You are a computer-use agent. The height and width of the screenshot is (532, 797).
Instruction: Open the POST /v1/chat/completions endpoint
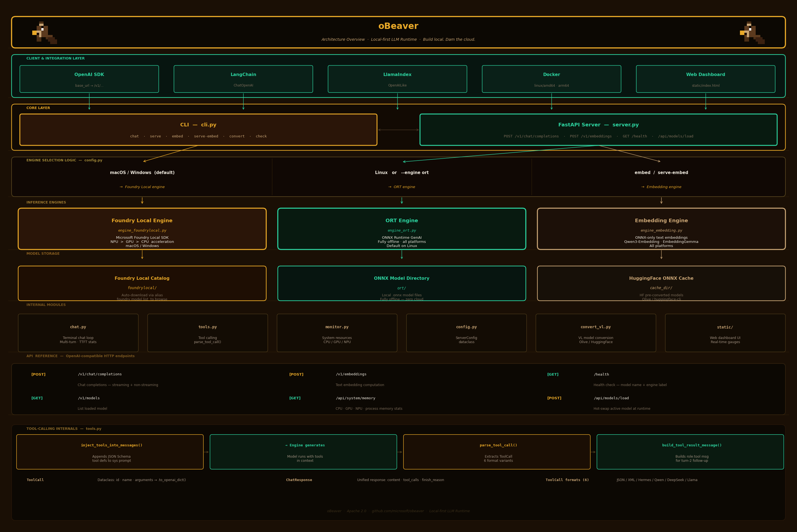coord(99,374)
